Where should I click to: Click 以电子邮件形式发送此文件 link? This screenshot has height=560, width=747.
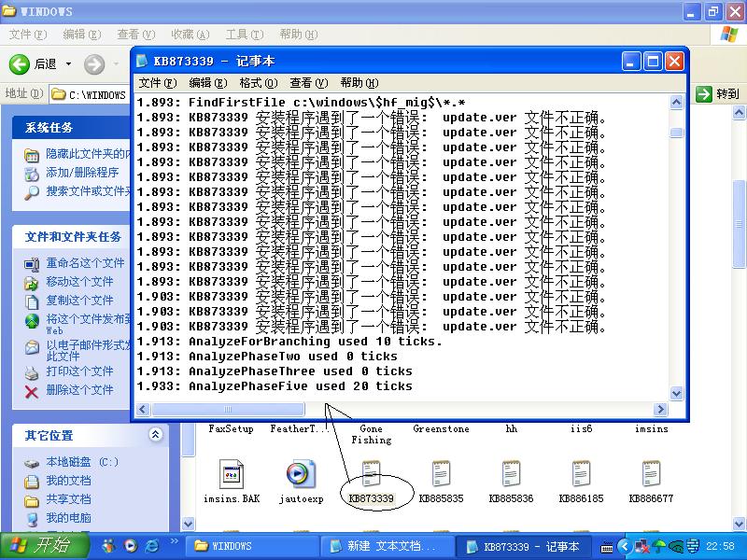88,350
